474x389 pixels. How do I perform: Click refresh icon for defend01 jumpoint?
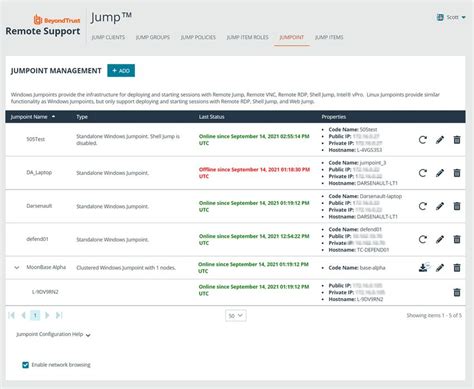coord(423,239)
